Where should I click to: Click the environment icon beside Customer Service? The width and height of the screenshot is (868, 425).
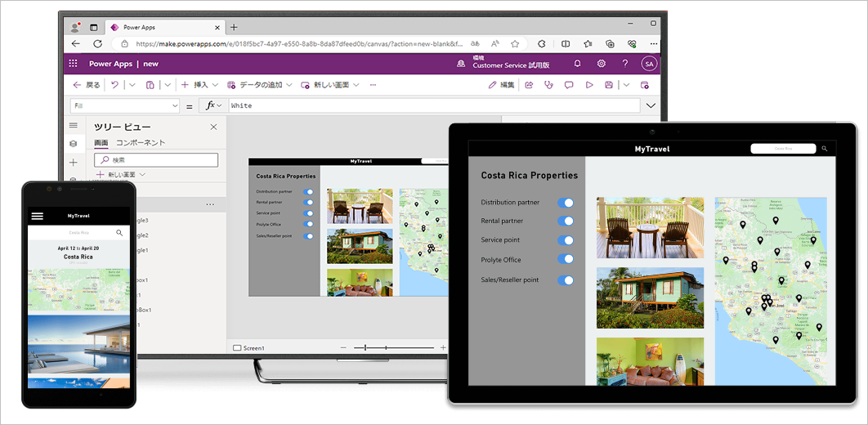(461, 65)
